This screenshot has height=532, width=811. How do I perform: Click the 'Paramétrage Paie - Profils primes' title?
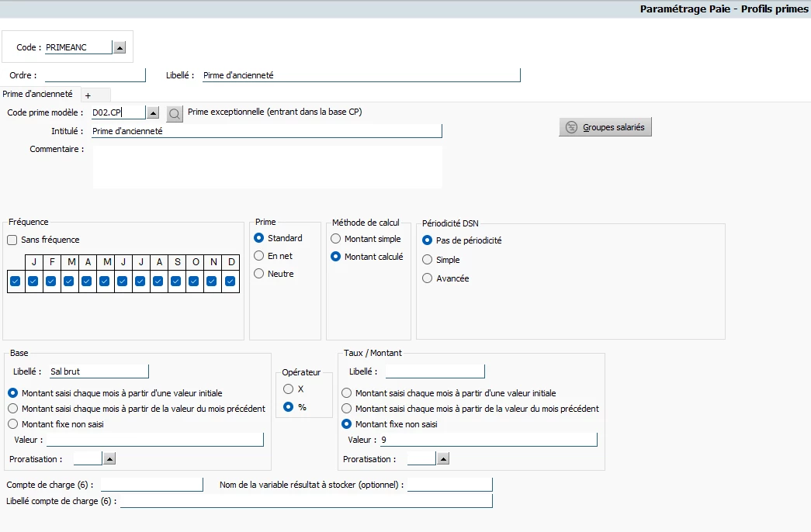point(723,9)
